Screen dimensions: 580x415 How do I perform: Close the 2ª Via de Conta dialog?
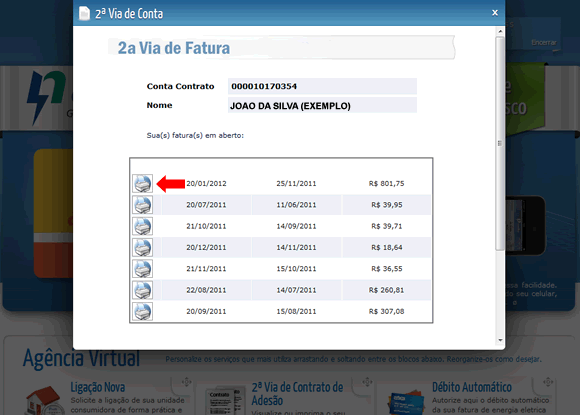click(x=495, y=13)
